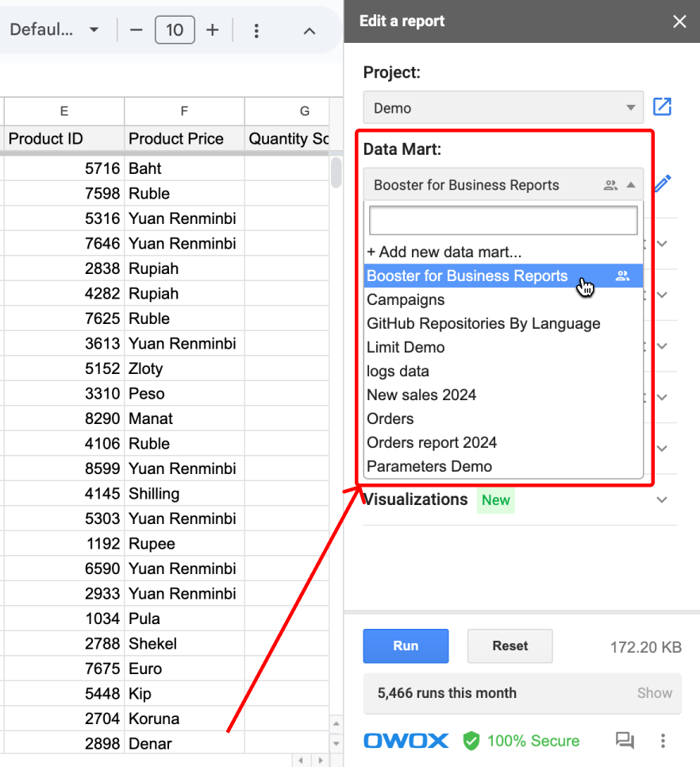Click cell containing Koruna
This screenshot has height=767, width=700.
184,719
